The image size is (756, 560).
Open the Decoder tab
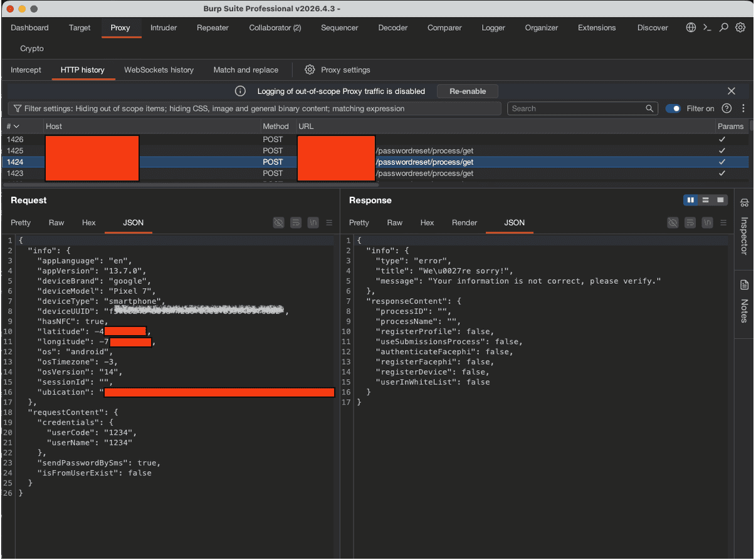click(x=393, y=28)
